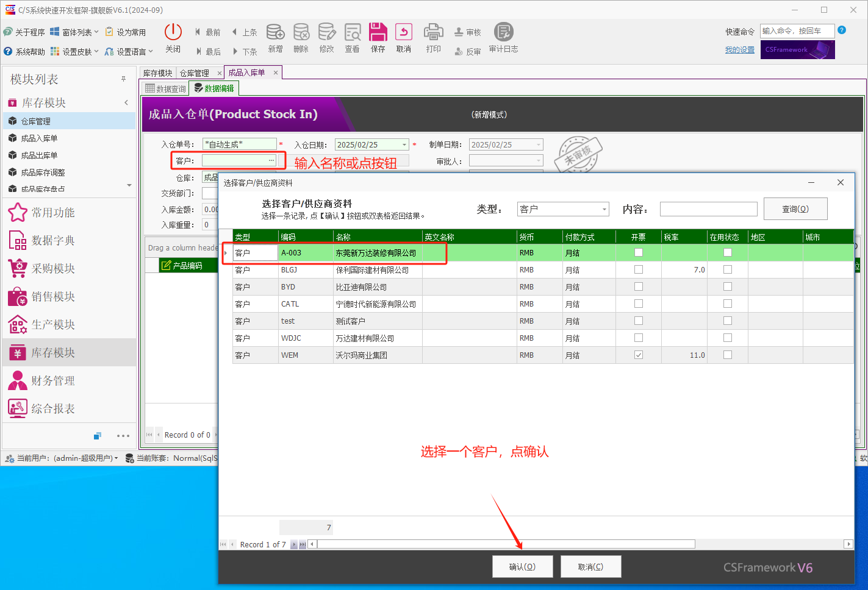Open the approver (审批人) dropdown
868x590 pixels.
pyautogui.click(x=539, y=161)
